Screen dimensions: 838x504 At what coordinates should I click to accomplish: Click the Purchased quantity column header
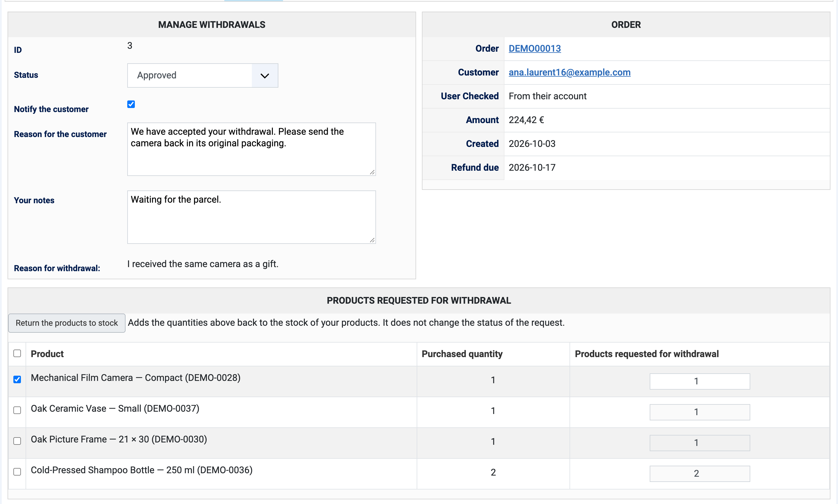pyautogui.click(x=462, y=354)
